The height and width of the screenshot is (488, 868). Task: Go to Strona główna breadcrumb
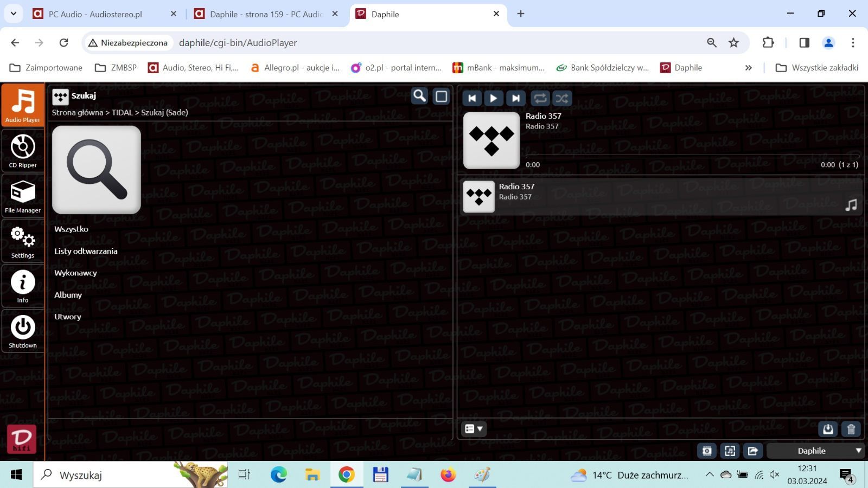coord(78,113)
